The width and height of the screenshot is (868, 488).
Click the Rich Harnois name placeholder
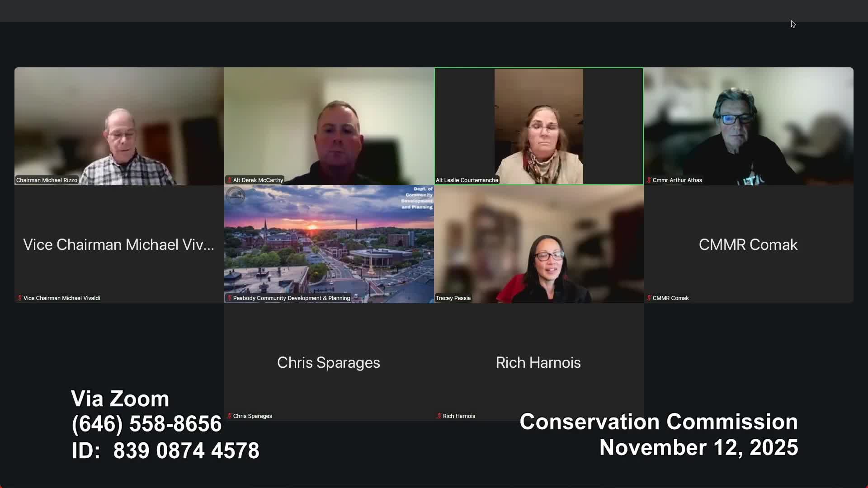click(x=538, y=362)
